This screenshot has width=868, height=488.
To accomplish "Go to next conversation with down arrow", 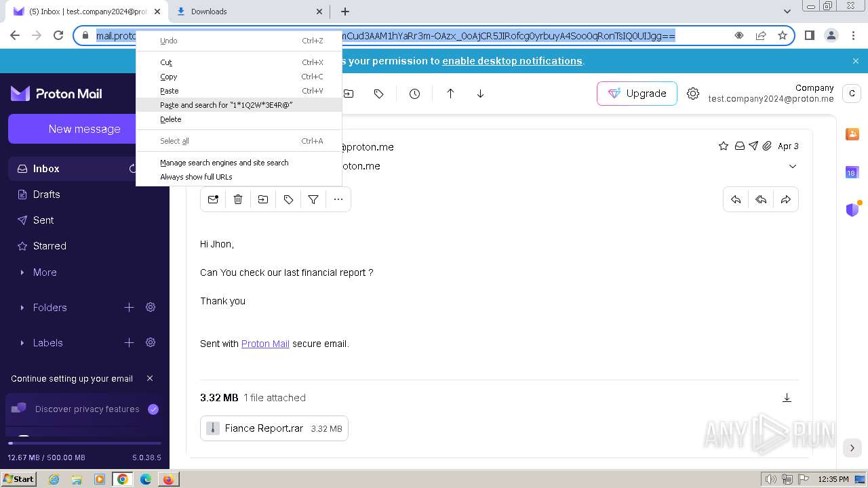I will (480, 94).
